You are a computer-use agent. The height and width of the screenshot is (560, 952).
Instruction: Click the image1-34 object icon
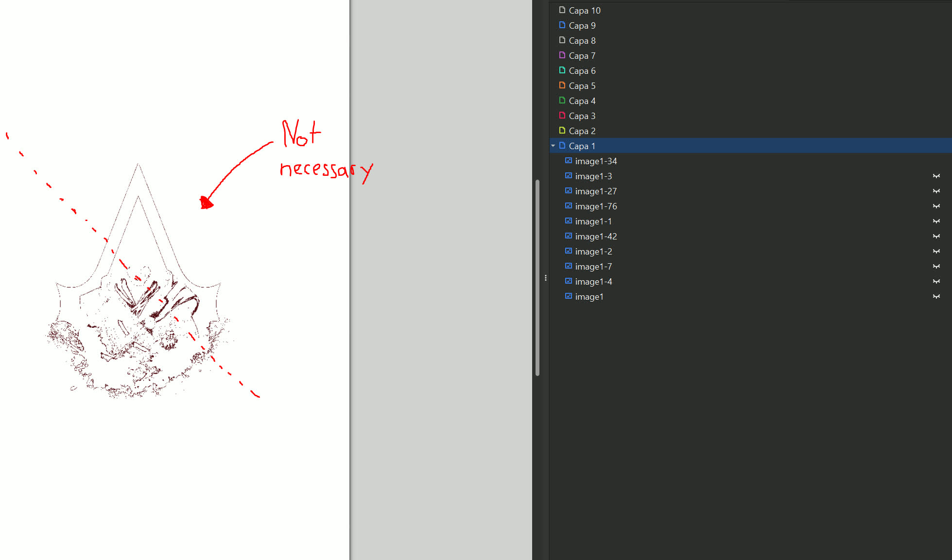[569, 160]
